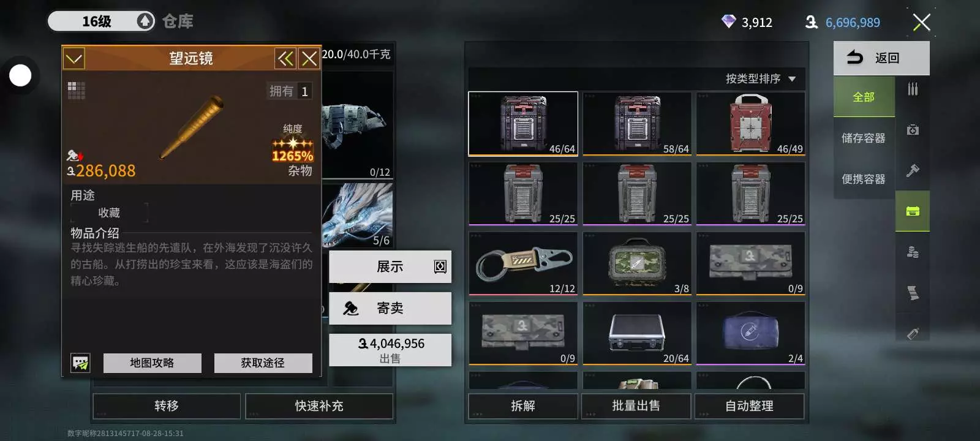Select the 全部 filter tab

pos(864,97)
